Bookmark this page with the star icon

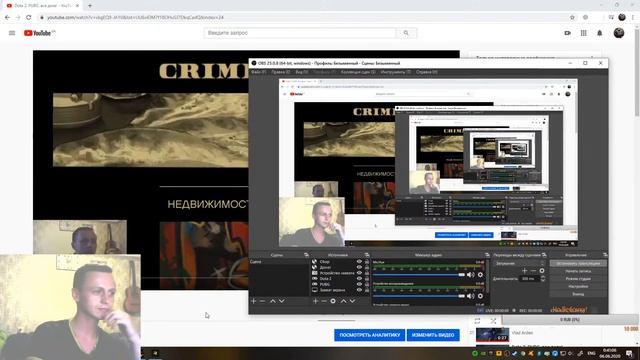(x=572, y=18)
